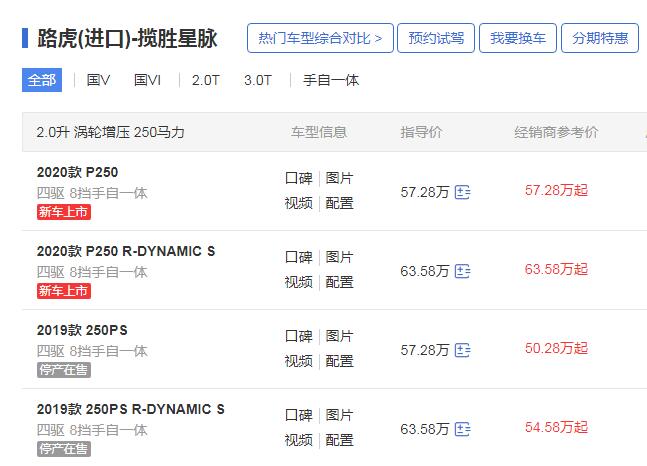Open 口碑 for 2019款 250PS
Viewport: 647px width, 466px height.
point(299,336)
